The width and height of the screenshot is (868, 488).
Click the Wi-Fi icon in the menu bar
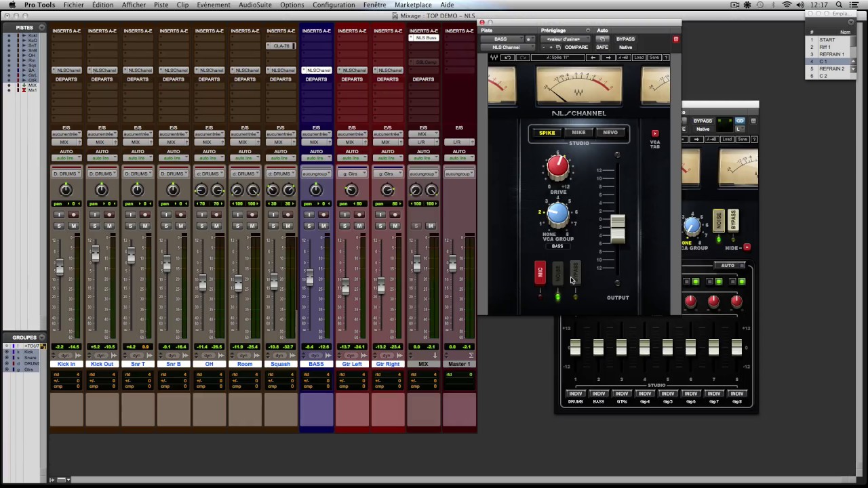[787, 5]
